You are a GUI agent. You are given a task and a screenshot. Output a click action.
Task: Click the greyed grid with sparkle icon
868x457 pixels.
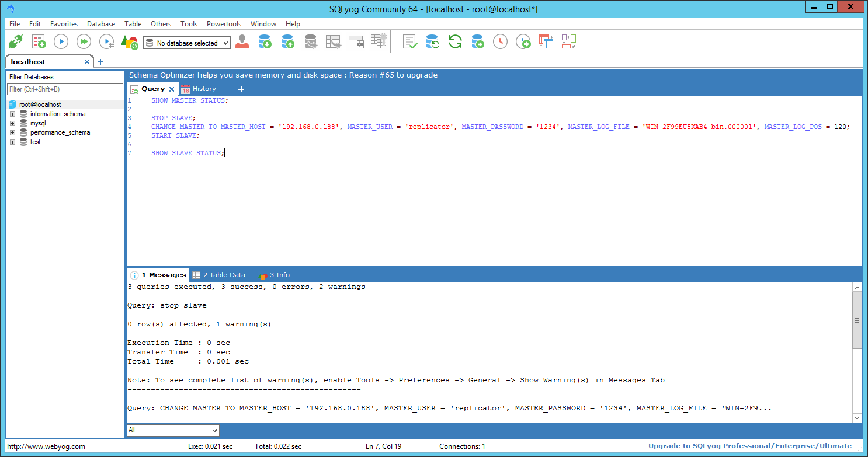[x=379, y=42]
